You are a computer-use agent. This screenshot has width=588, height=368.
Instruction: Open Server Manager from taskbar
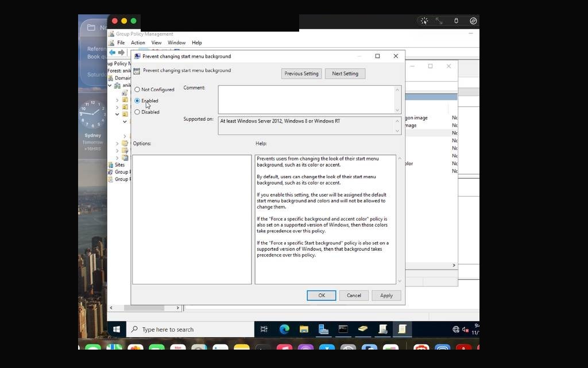pyautogui.click(x=323, y=329)
